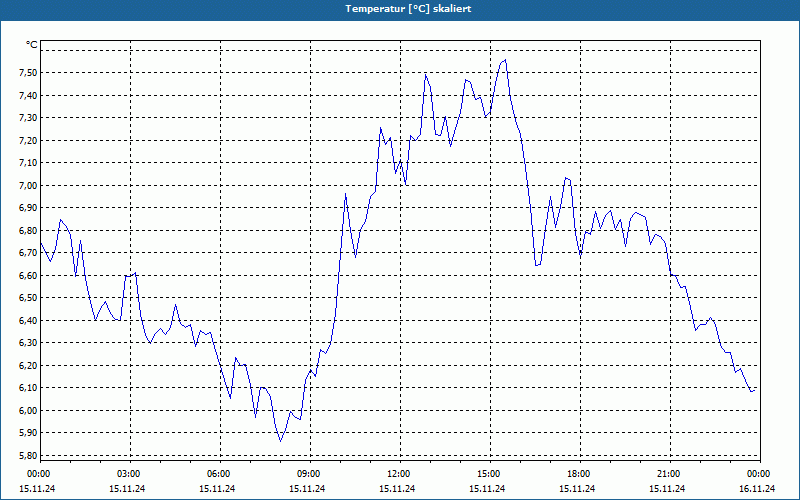Image resolution: width=800 pixels, height=500 pixels.
Task: Click the 6,00 y-axis label
Action: click(x=28, y=411)
